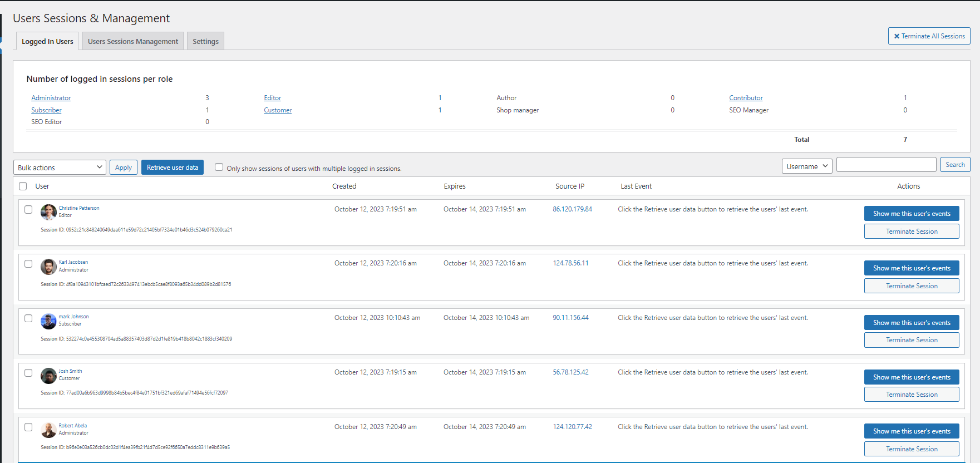
Task: Expand the Username search filter dropdown
Action: click(806, 166)
